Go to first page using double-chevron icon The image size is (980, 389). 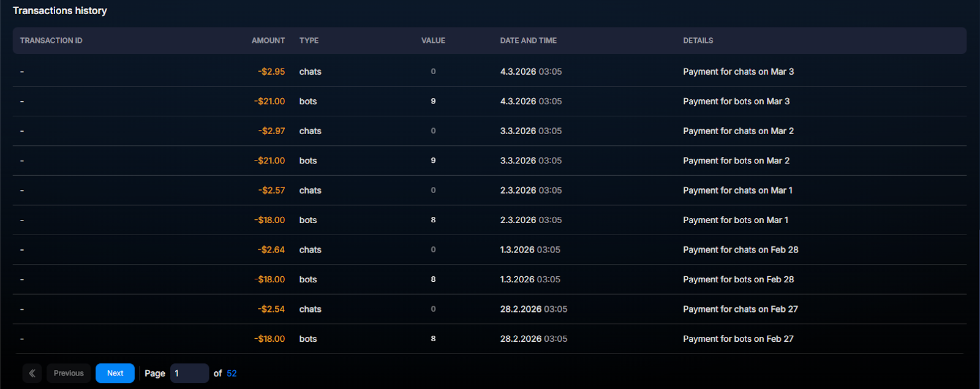point(32,373)
